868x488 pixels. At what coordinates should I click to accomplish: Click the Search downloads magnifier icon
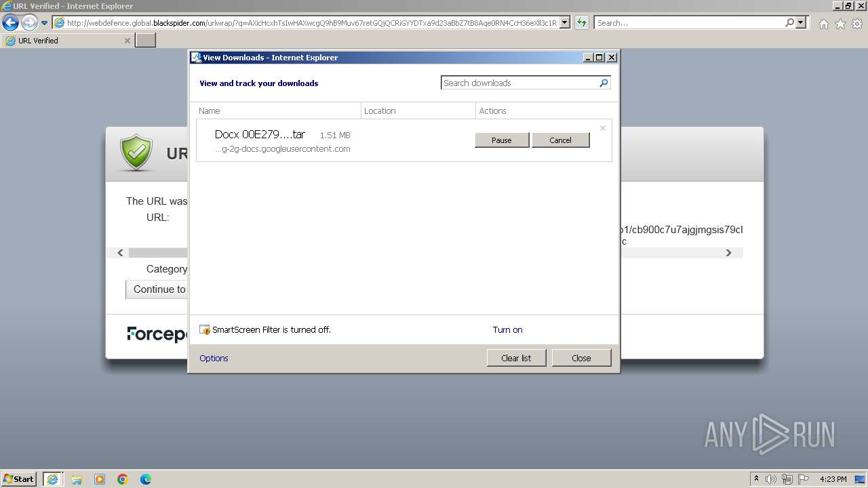tap(604, 83)
